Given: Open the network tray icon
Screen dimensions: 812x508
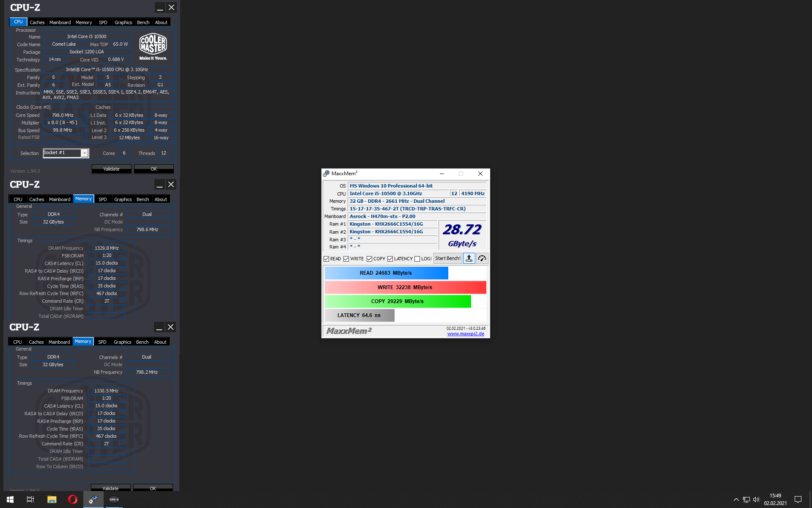Looking at the screenshot, I should coord(746,500).
